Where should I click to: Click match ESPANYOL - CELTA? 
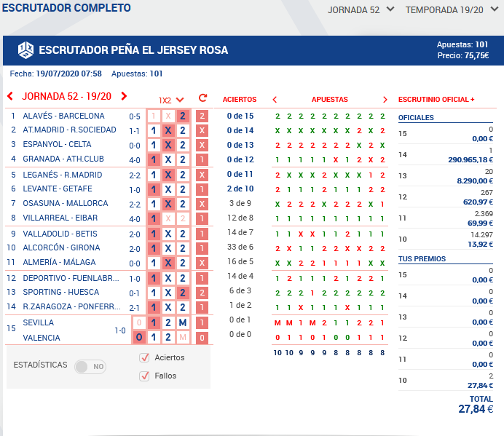tap(57, 145)
